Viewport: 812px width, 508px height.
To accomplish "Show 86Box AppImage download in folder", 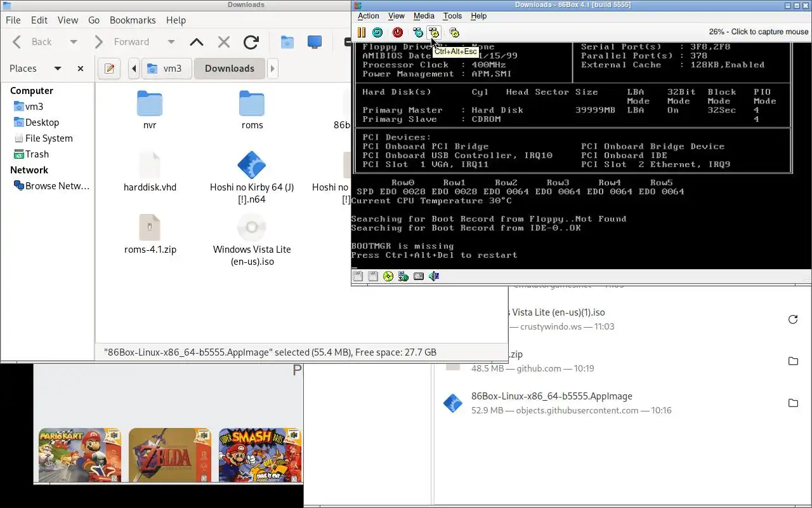I will 793,403.
